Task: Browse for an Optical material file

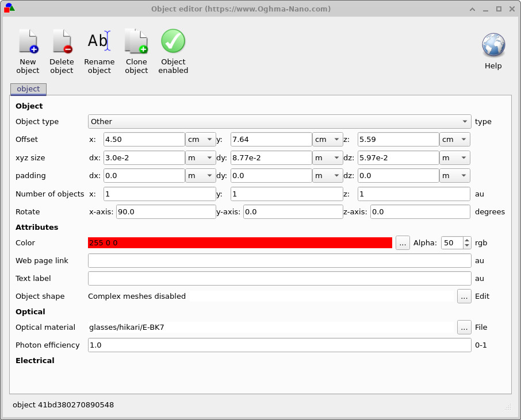Action: click(x=464, y=327)
